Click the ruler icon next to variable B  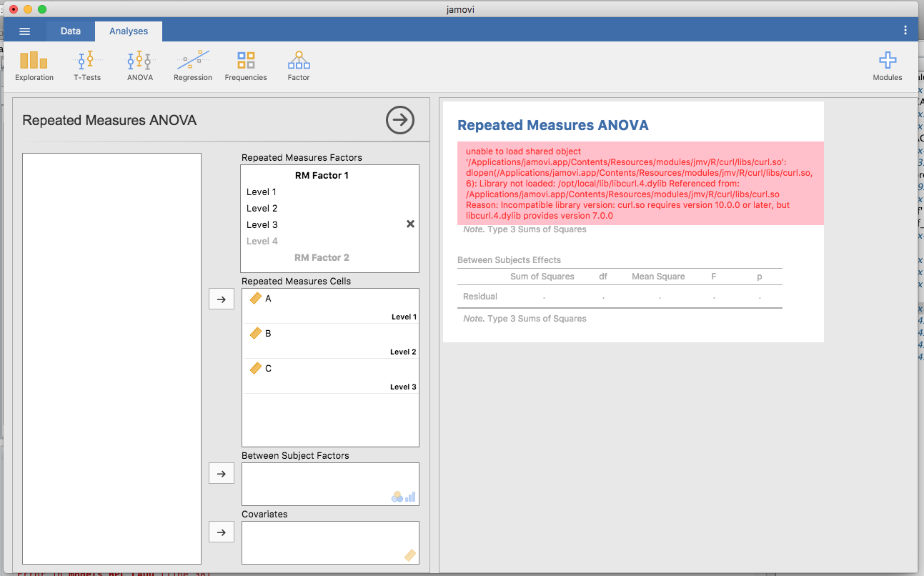pos(256,333)
